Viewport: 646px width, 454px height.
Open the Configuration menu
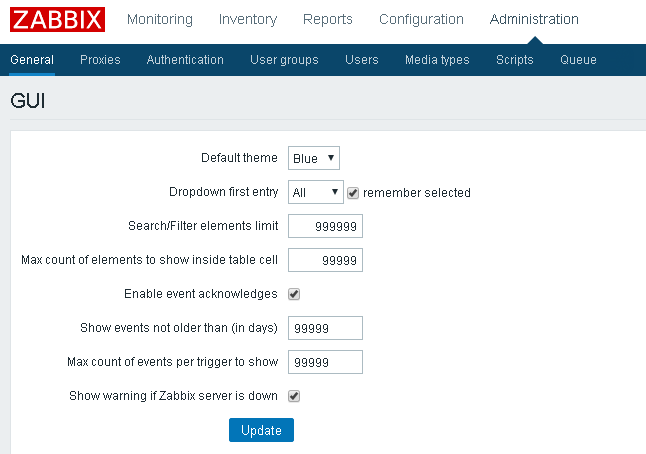pyautogui.click(x=421, y=19)
